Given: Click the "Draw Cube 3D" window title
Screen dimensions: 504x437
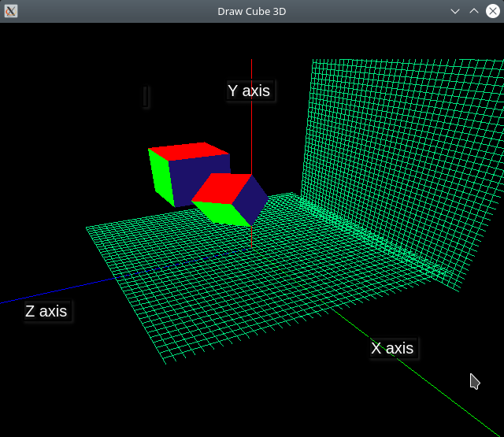Looking at the screenshot, I should tap(252, 12).
